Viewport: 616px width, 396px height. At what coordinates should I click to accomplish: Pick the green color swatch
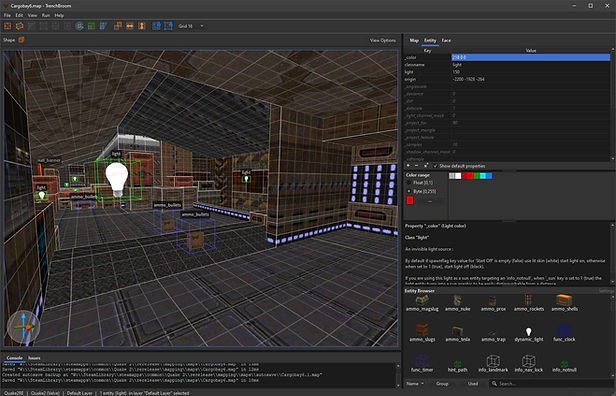click(x=477, y=176)
